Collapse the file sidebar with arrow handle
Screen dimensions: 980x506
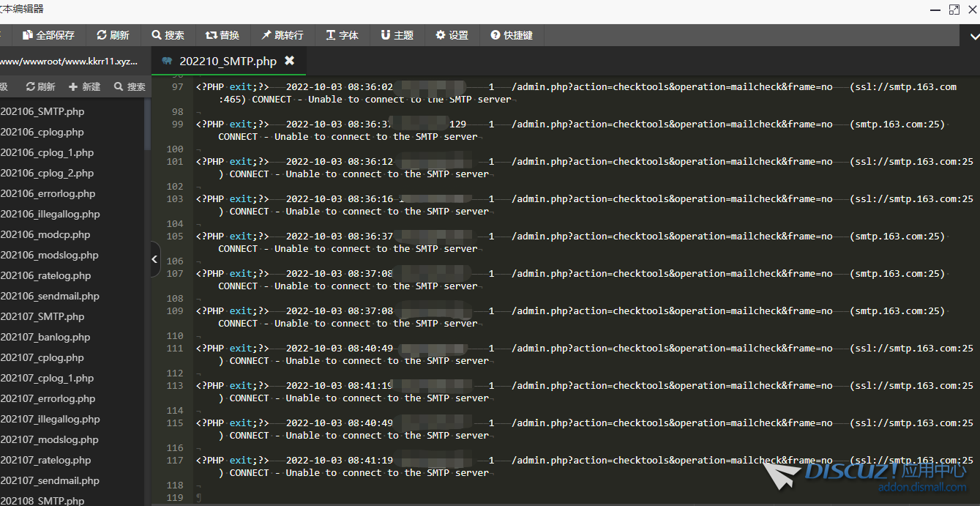(x=154, y=259)
